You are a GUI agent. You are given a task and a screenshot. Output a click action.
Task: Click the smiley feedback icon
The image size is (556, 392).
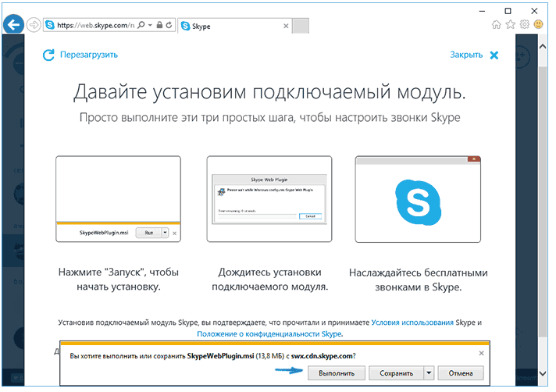[538, 24]
